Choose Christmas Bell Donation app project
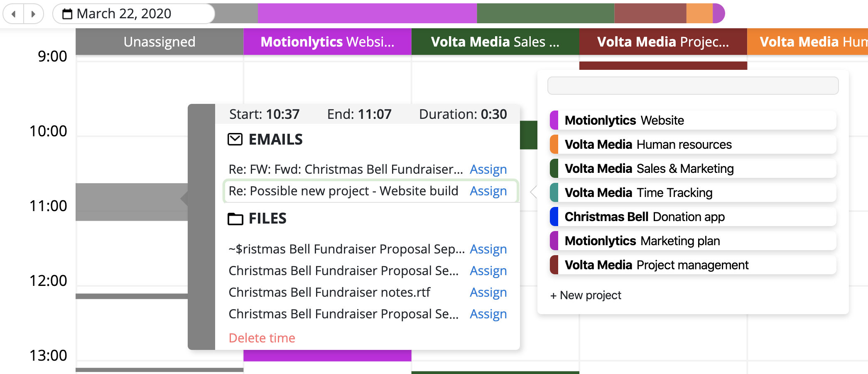This screenshot has height=374, width=868. tap(693, 217)
